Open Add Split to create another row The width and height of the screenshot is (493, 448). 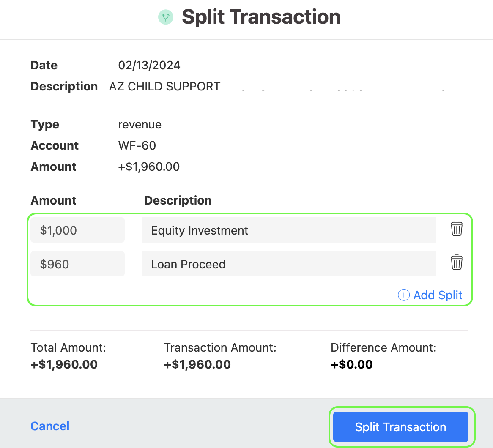(x=438, y=295)
